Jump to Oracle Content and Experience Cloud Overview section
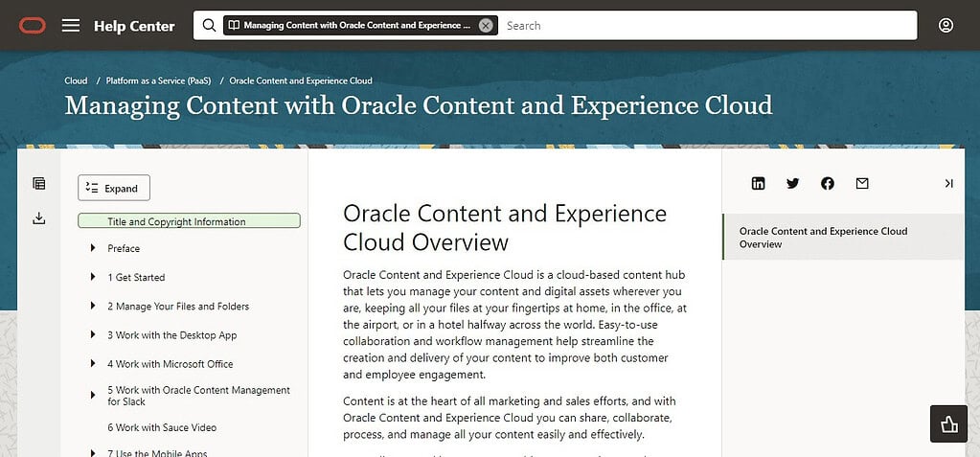Viewport: 980px width, 457px height. point(843,237)
